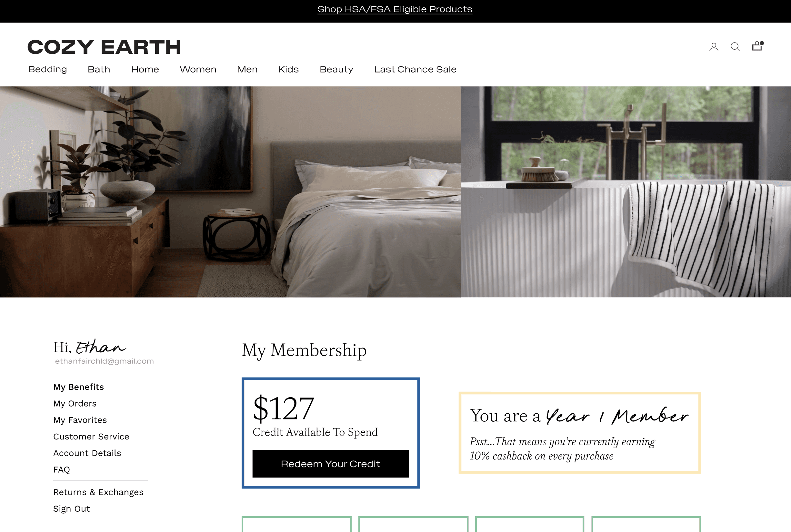Open Customer Service page

[91, 436]
